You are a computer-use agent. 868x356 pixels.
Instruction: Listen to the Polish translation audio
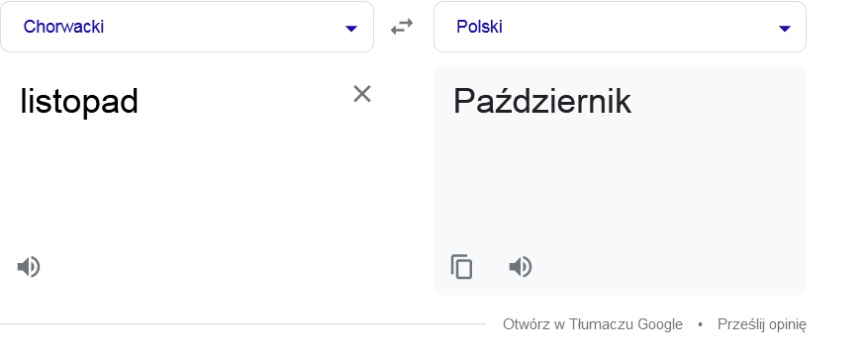tap(521, 267)
